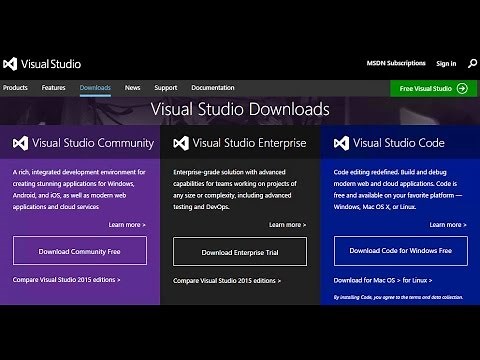The image size is (480, 360).
Task: Compare Visual Studio 2015 editions under Community
Action: click(66, 280)
